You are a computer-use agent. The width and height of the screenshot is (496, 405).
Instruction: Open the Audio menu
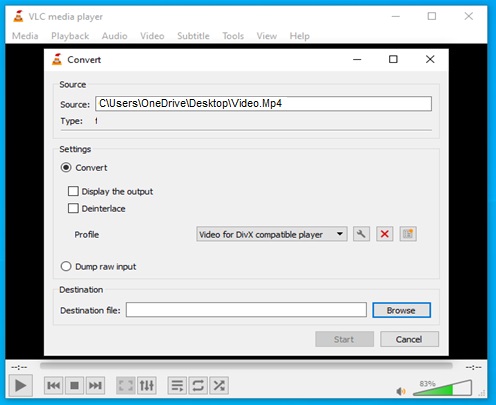114,36
